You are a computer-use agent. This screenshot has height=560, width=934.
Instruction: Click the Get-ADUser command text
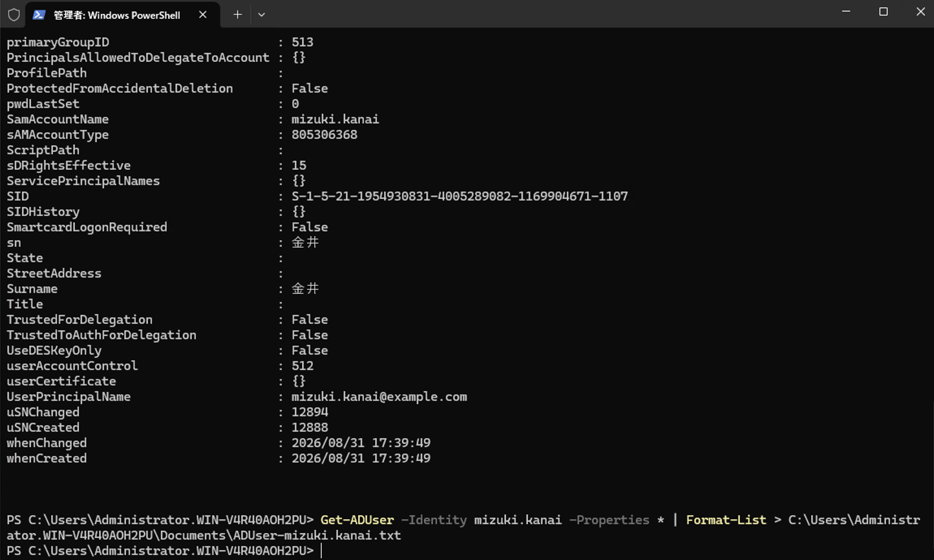point(357,520)
